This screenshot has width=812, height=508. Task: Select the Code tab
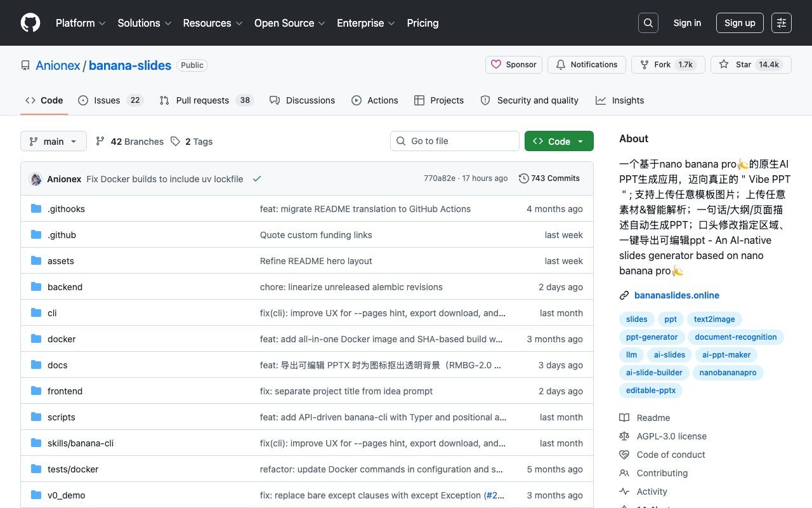tap(44, 100)
